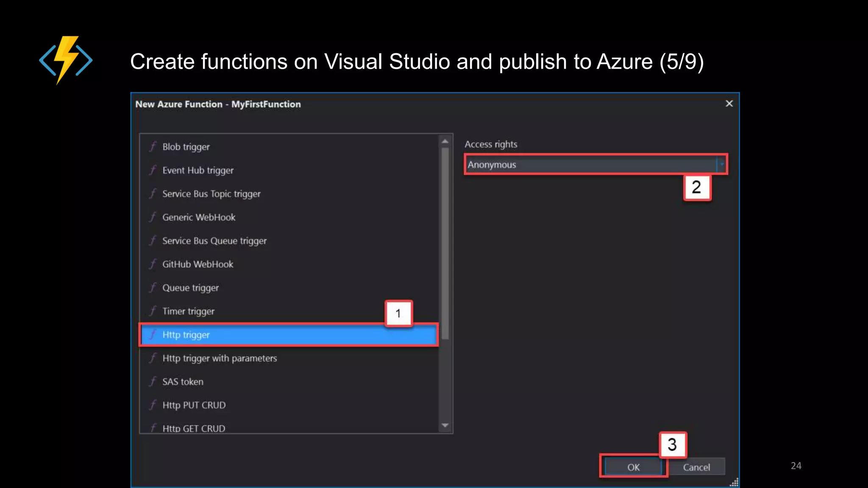Click the dialog resize grip corner
Screen dimensions: 868x488
click(734, 482)
